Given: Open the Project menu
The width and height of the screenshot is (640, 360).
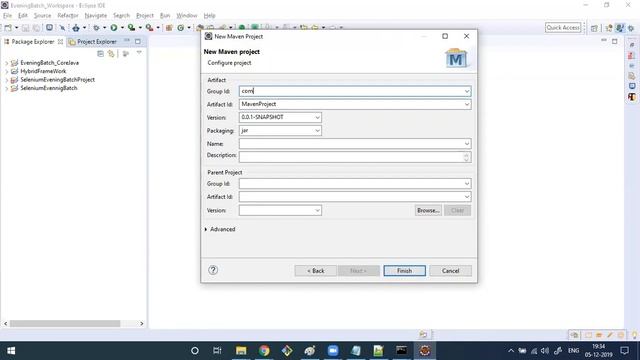Looking at the screenshot, I should [145, 16].
